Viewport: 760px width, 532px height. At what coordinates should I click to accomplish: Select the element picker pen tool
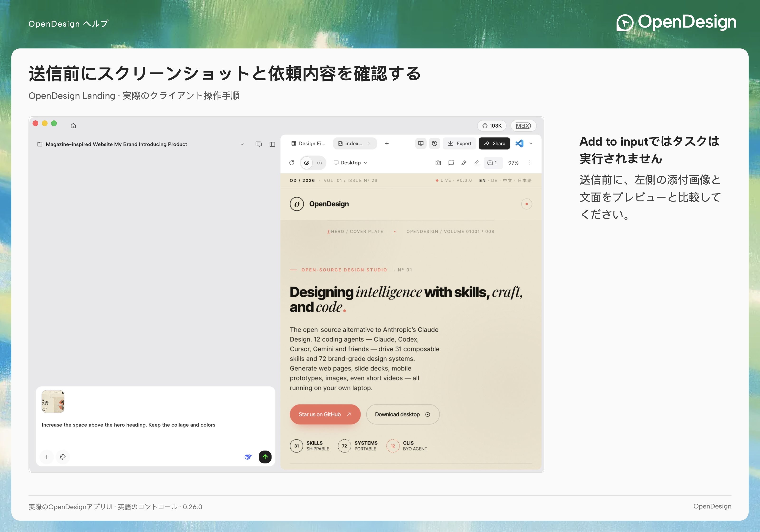(464, 163)
